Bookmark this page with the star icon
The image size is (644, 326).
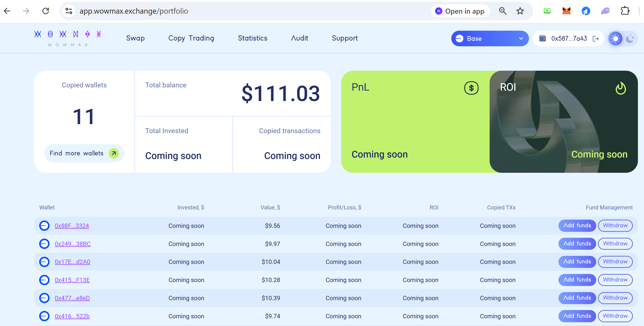[520, 11]
